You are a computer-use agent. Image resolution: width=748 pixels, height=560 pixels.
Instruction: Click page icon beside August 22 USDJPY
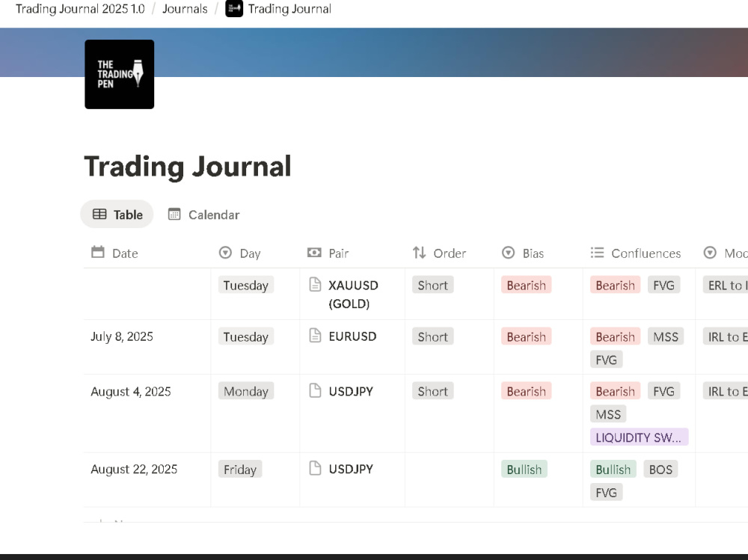(x=316, y=468)
